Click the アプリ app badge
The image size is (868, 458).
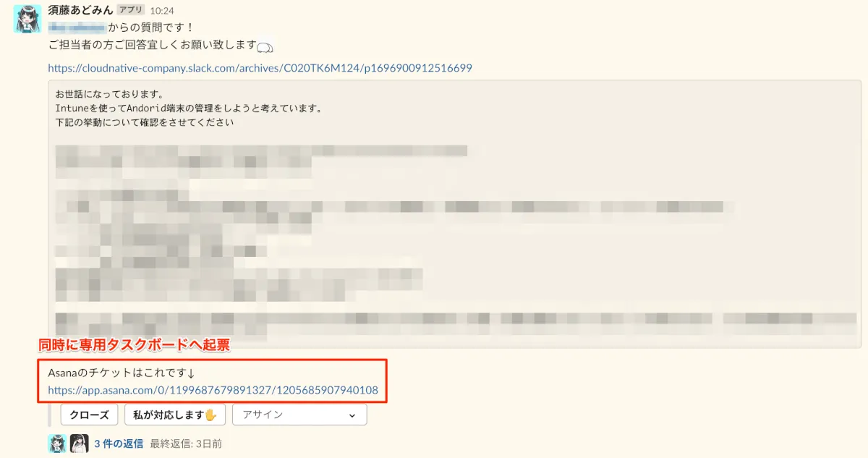coord(132,11)
